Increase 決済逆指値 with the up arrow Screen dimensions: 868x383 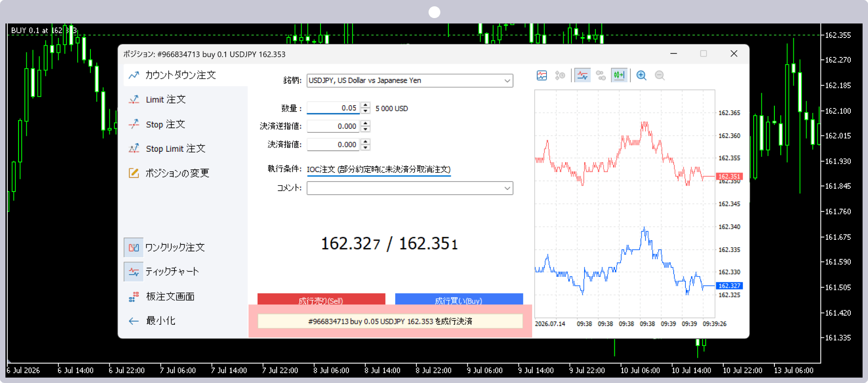tap(366, 123)
